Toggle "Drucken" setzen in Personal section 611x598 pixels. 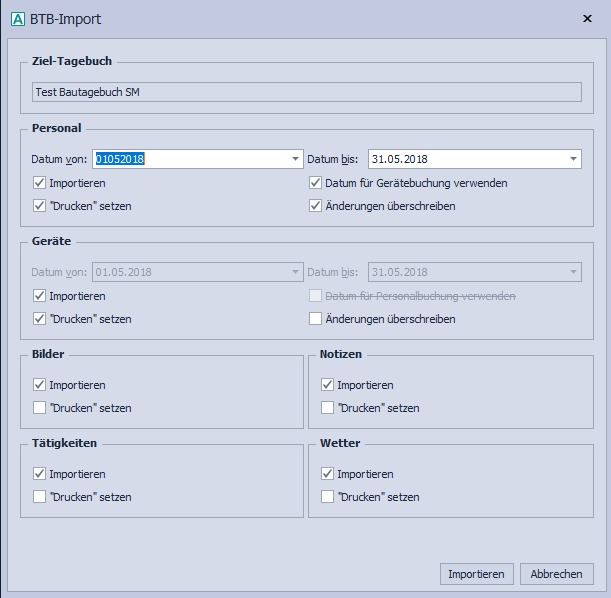[39, 206]
